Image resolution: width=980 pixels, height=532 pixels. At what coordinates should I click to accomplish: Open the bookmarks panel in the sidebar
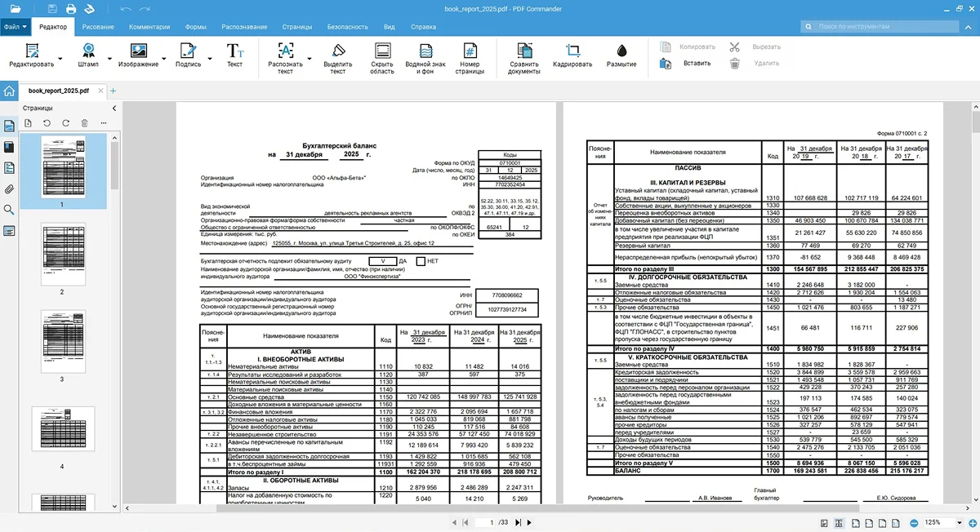[x=9, y=147]
